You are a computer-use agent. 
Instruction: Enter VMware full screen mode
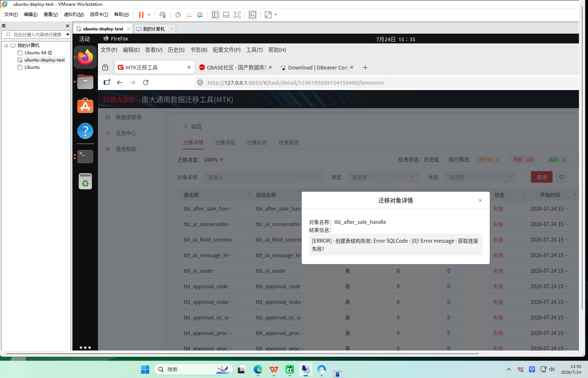237,15
